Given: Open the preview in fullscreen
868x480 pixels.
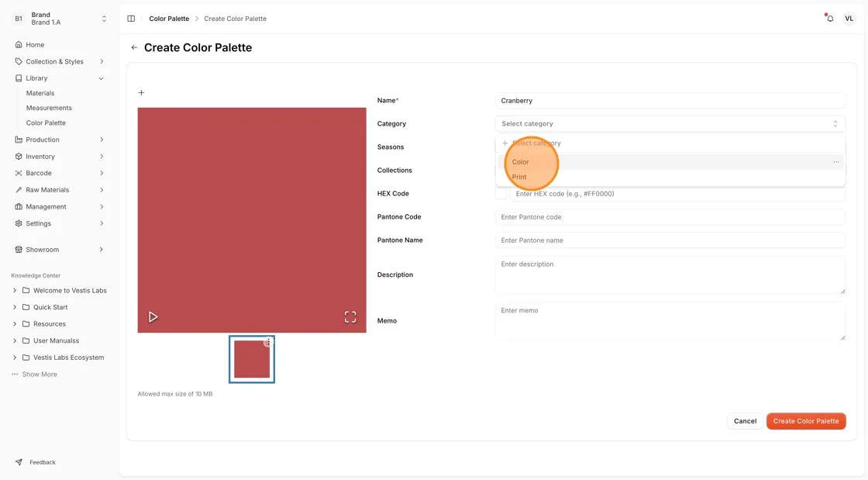Looking at the screenshot, I should [x=350, y=316].
